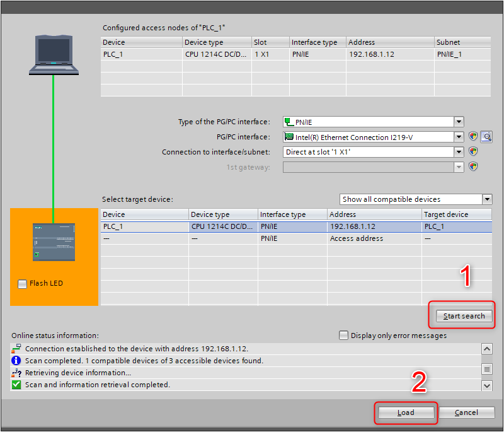Open Type of the PG/PC interface dropdown

point(459,122)
